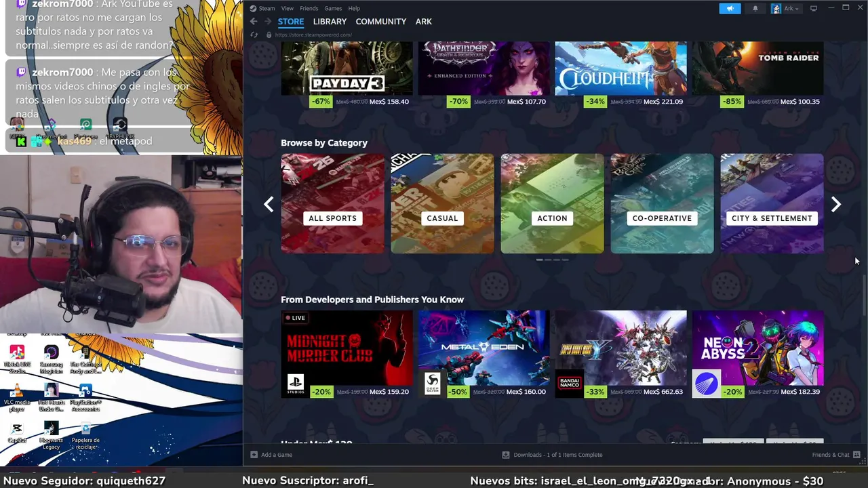Open Friends & Chat

pos(836,455)
